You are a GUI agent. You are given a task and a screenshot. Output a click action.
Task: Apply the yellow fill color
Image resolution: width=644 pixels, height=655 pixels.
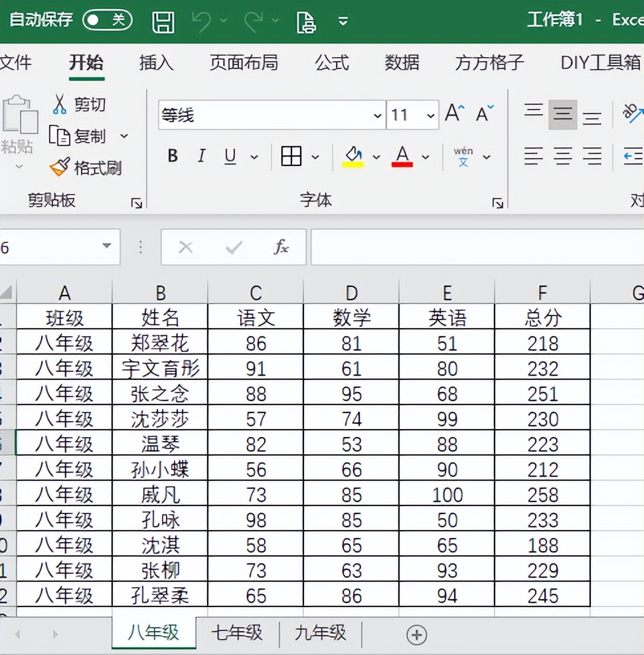point(353,157)
